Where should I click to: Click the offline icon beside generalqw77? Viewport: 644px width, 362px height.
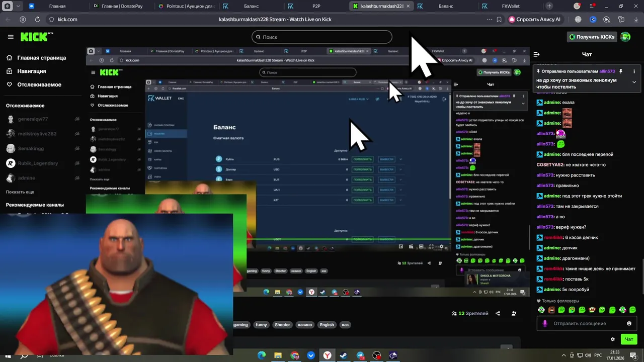pyautogui.click(x=77, y=119)
